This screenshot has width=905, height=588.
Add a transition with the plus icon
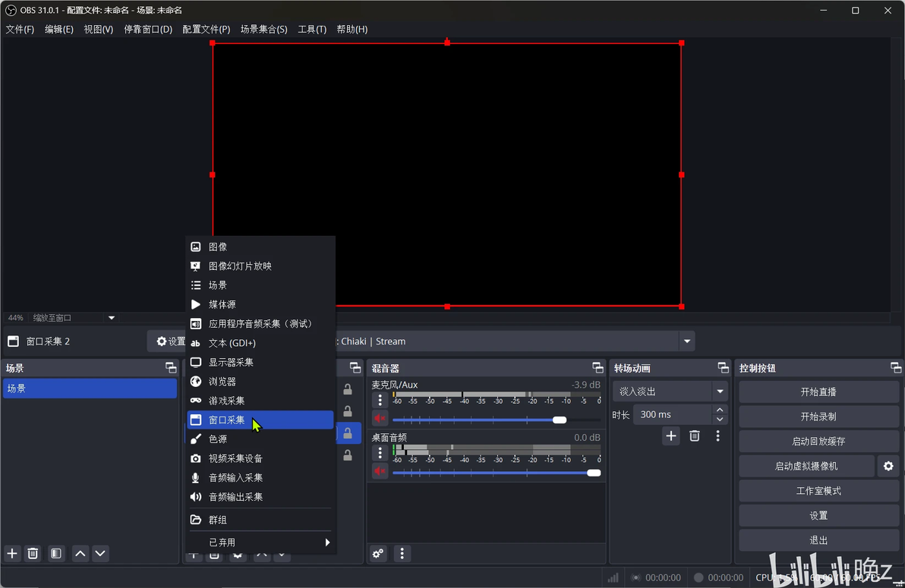pos(670,435)
